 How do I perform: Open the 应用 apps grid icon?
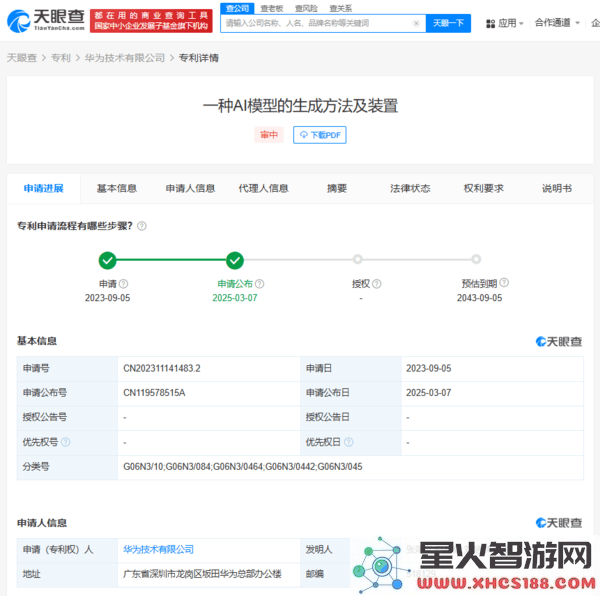tap(490, 24)
